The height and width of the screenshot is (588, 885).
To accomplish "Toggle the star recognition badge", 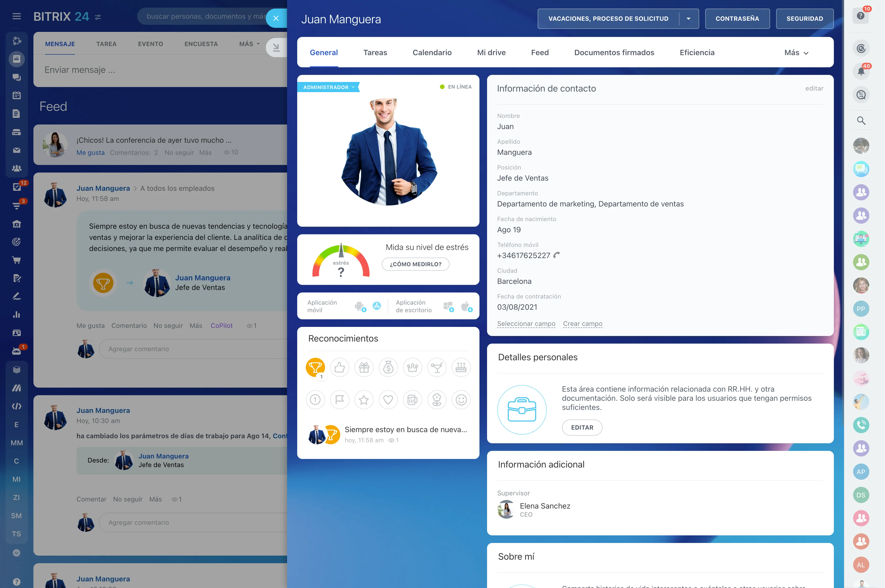I will click(364, 400).
